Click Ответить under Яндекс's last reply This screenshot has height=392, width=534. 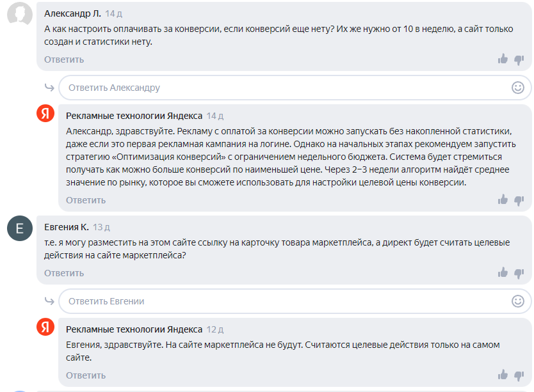point(86,375)
